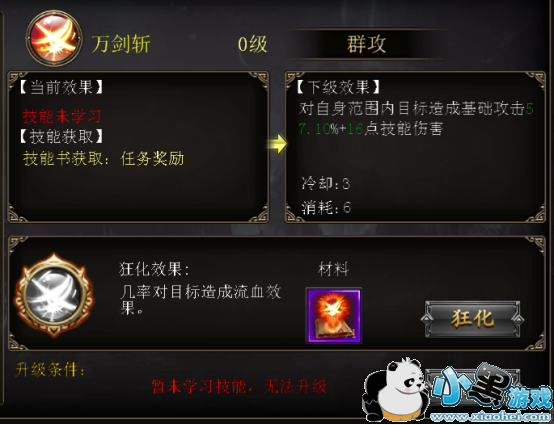Select the 当前效果 panel header
The width and height of the screenshot is (554, 425).
tap(61, 88)
